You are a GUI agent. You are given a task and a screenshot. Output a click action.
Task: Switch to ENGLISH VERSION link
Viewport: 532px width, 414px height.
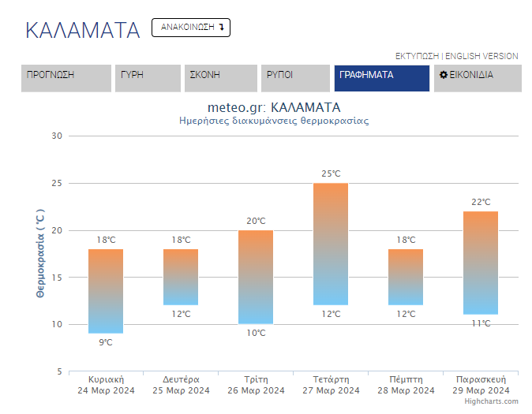click(x=481, y=56)
